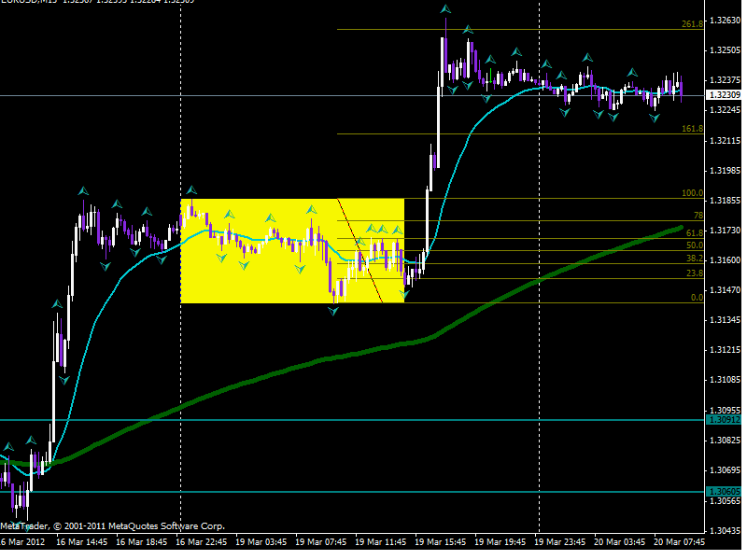Image resolution: width=747 pixels, height=560 pixels.
Task: Click the 1.30695 price scale label
Action: (x=726, y=470)
